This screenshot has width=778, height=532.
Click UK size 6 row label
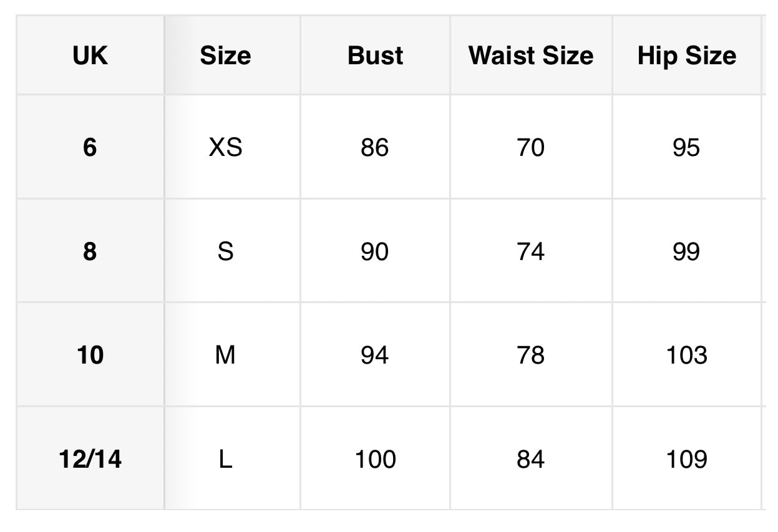coord(90,148)
